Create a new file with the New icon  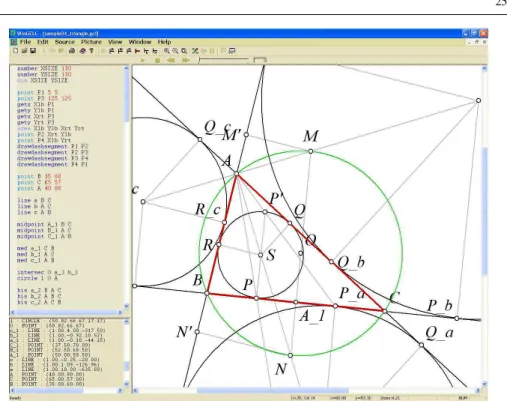click(15, 51)
